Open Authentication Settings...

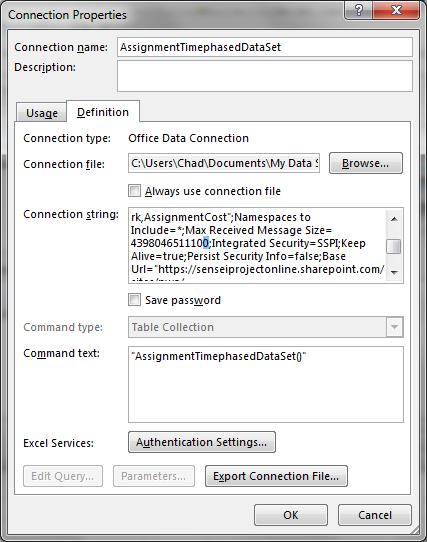pos(202,442)
